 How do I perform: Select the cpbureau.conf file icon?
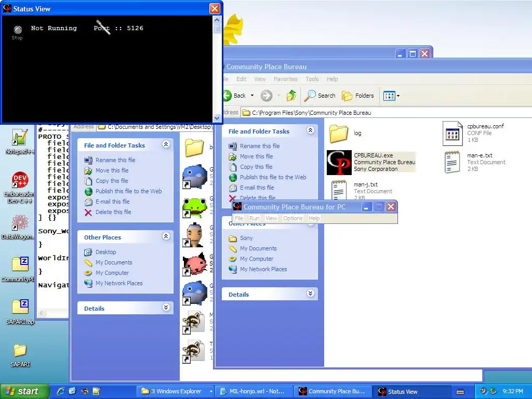(x=453, y=134)
